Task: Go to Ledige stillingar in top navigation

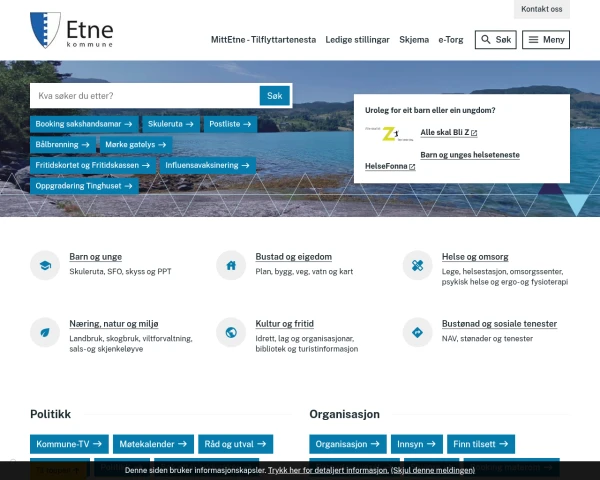Action: click(357, 40)
